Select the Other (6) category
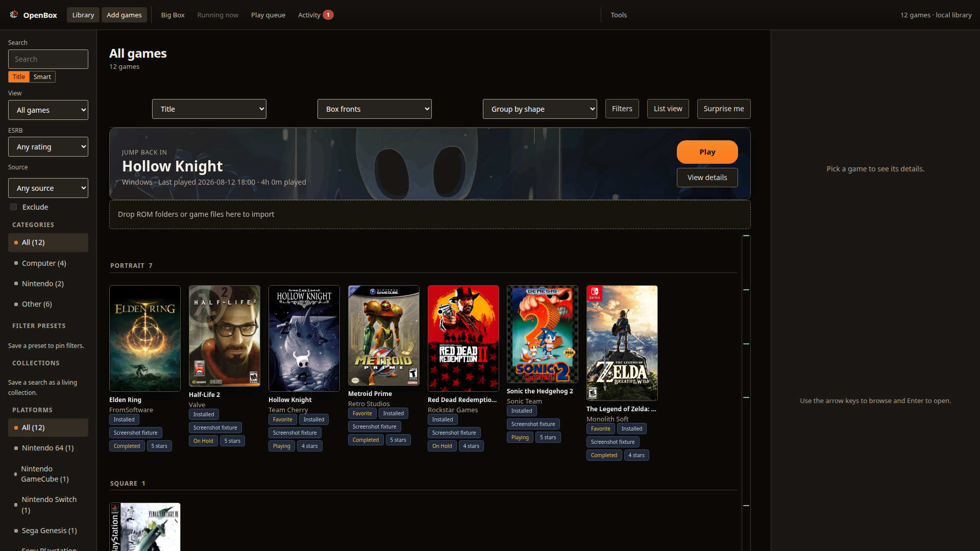Viewport: 980px width, 551px height. [48, 304]
